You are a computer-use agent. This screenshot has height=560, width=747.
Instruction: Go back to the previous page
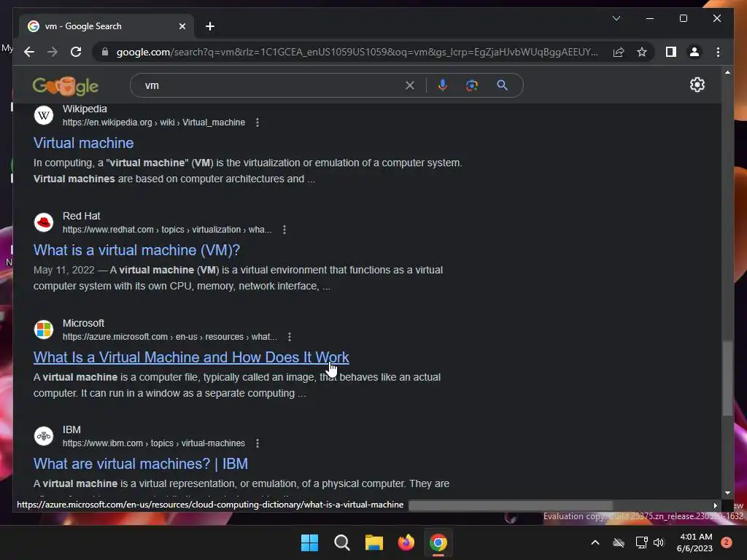click(29, 52)
